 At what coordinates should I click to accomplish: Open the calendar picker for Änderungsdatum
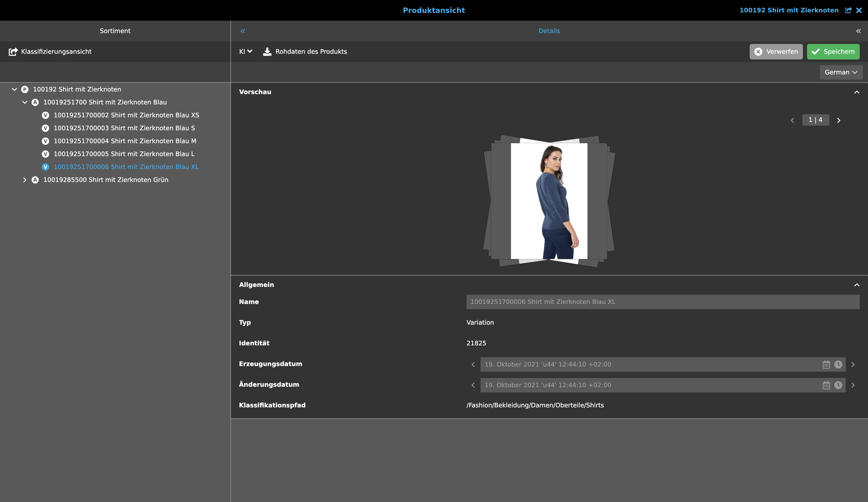[x=826, y=385]
